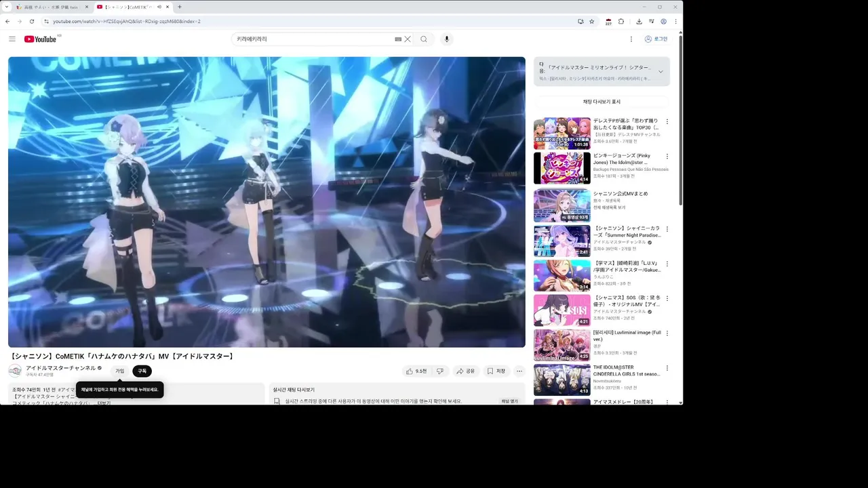Open YouTube settings three-dot menu in header
Image resolution: width=868 pixels, height=488 pixels.
(x=631, y=39)
